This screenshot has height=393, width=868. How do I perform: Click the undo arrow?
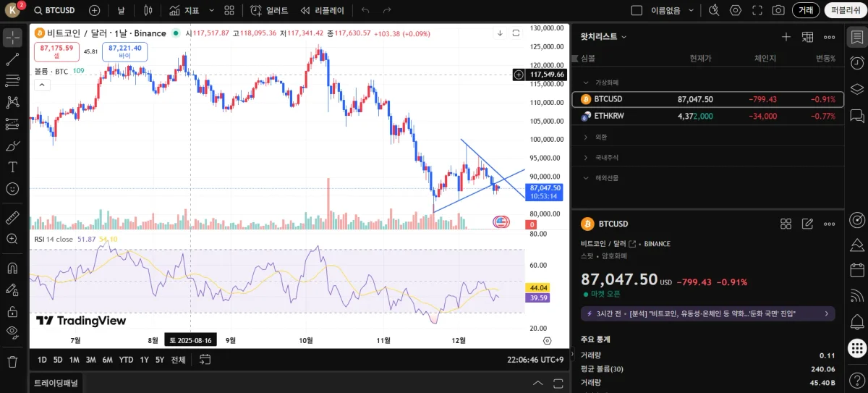click(365, 11)
